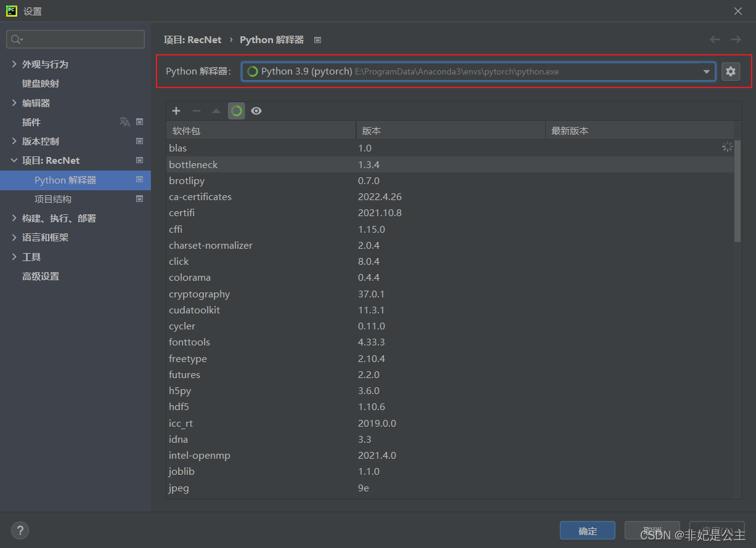Screen dimensions: 756x548
Task: Click the 取消 button
Action: point(652,531)
